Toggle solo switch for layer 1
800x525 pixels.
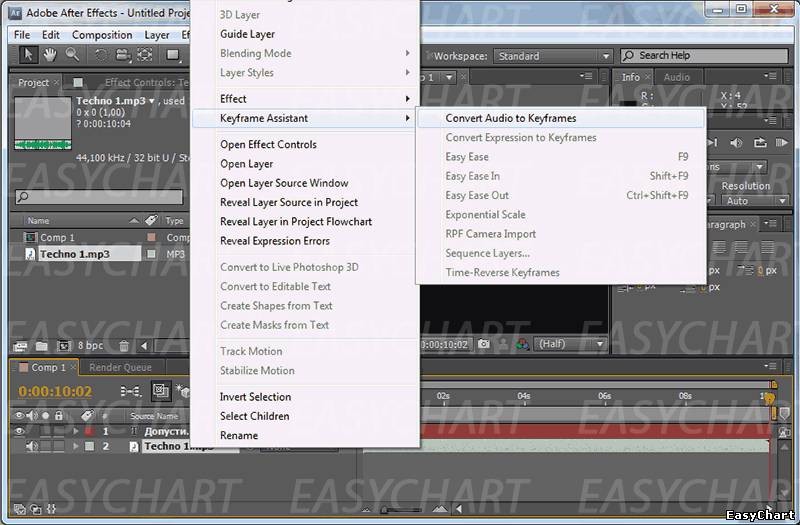coord(45,431)
